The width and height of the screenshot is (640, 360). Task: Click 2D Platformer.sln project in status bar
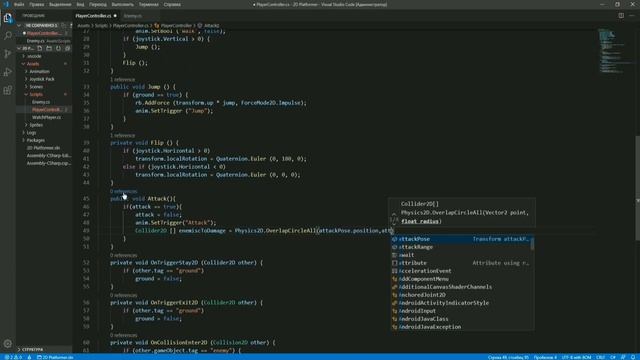click(55, 357)
